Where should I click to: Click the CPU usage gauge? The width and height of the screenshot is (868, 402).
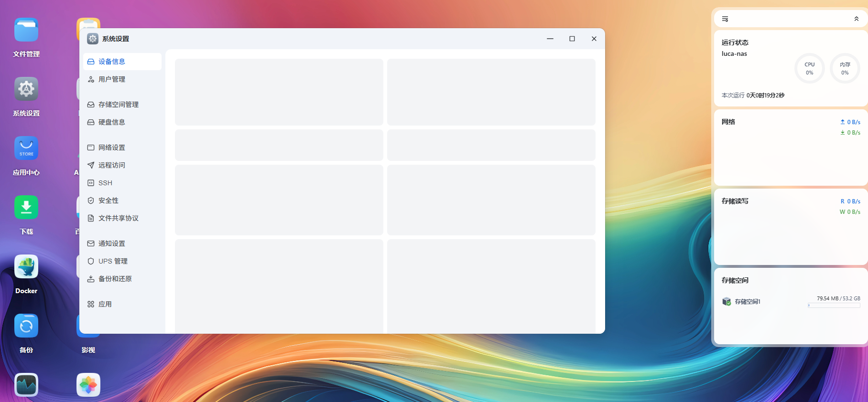[810, 68]
